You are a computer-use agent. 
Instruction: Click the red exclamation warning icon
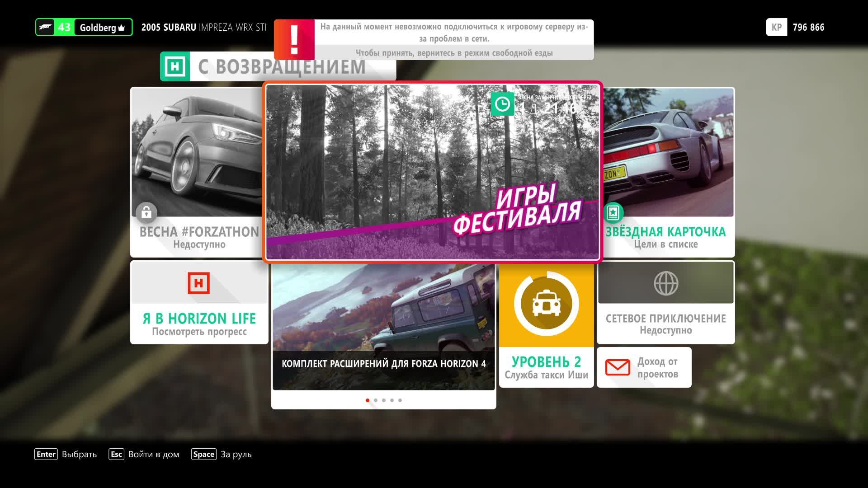pos(294,40)
